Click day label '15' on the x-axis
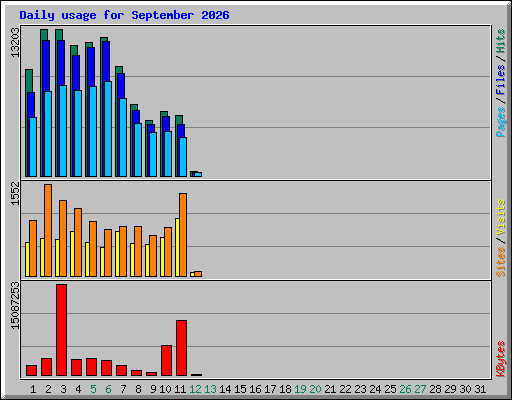Viewport: 512px width, 400px height. pos(240,389)
